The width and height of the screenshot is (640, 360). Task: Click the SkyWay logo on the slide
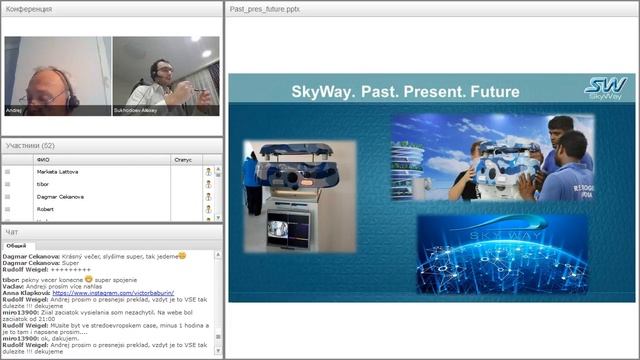click(605, 88)
